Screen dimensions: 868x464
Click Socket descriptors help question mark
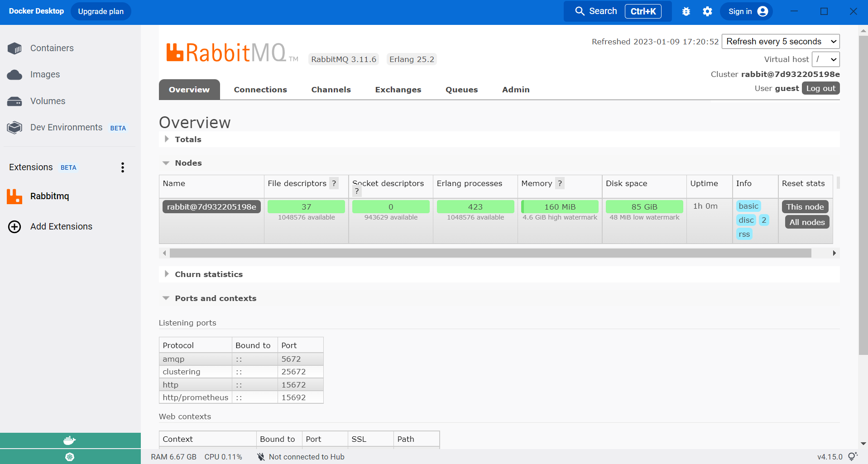(357, 191)
